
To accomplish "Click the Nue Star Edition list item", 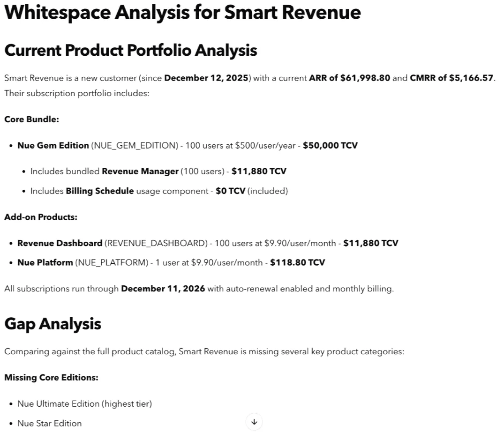I will (x=49, y=423).
